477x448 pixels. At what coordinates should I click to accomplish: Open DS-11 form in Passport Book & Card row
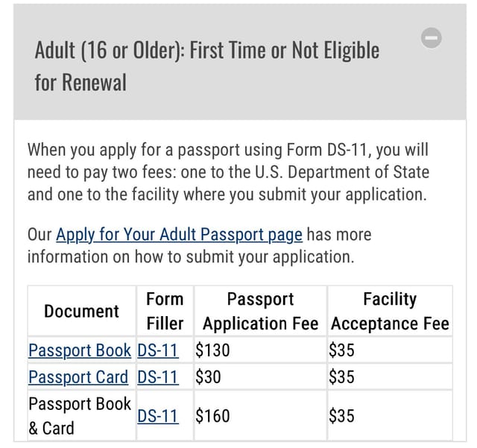point(157,416)
